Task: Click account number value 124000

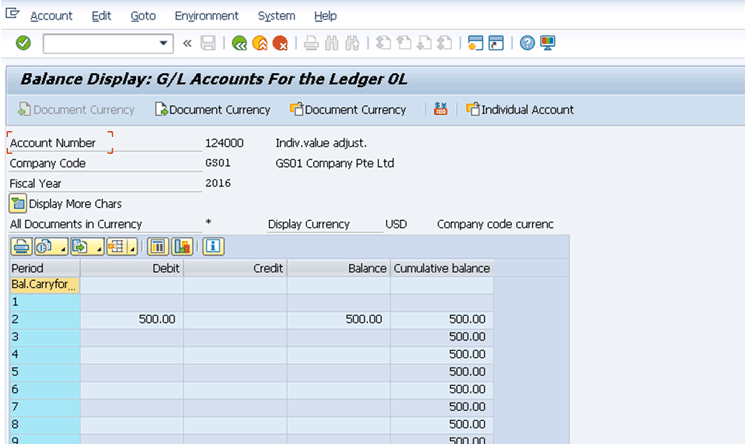Action: (224, 143)
